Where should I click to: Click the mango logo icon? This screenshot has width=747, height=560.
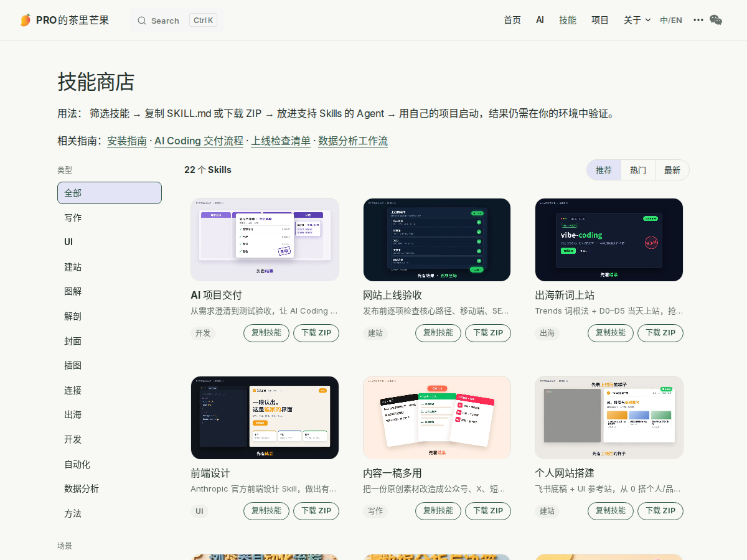[x=25, y=20]
